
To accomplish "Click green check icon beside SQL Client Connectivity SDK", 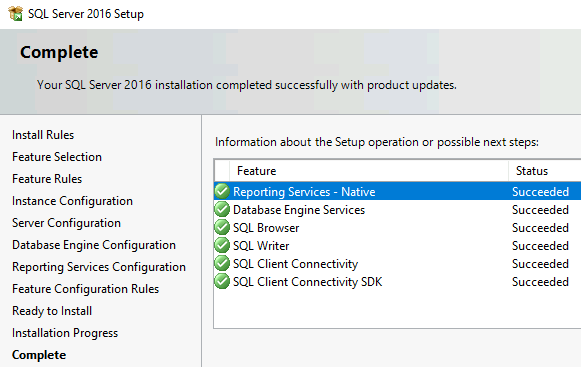I will (x=222, y=281).
